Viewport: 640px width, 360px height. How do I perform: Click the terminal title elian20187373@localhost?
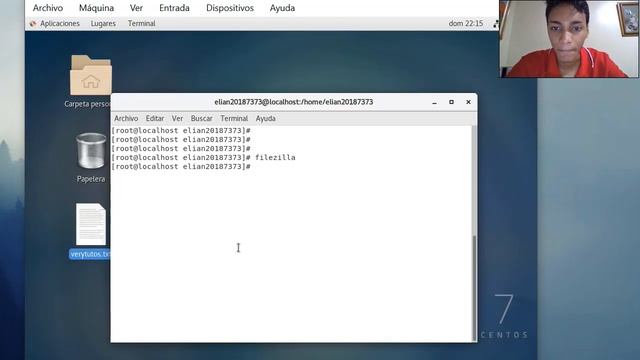pyautogui.click(x=293, y=102)
